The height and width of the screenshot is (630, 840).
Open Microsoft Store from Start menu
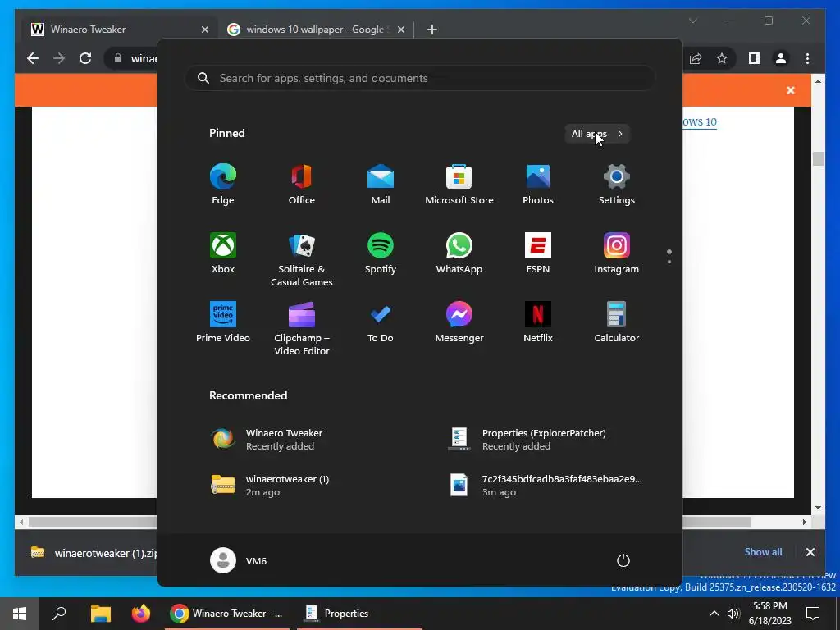pos(459,185)
